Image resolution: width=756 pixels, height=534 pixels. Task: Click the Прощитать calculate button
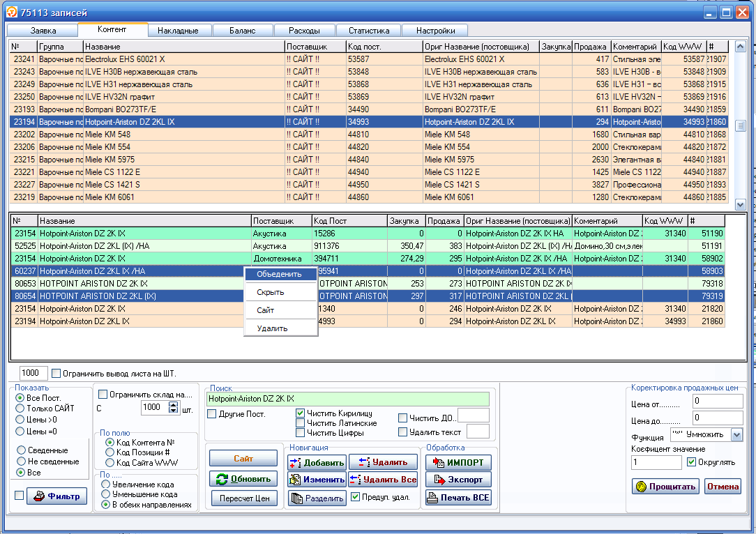(x=665, y=487)
